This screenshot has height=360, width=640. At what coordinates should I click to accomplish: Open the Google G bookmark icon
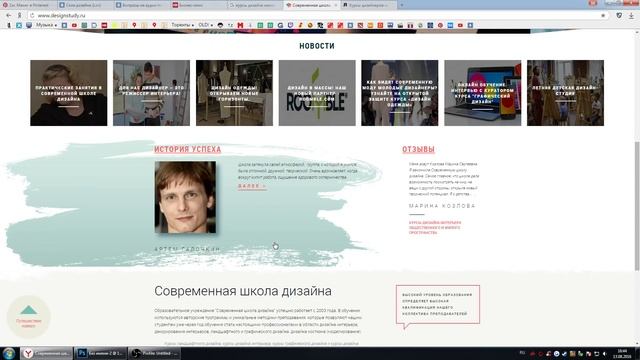click(280, 25)
